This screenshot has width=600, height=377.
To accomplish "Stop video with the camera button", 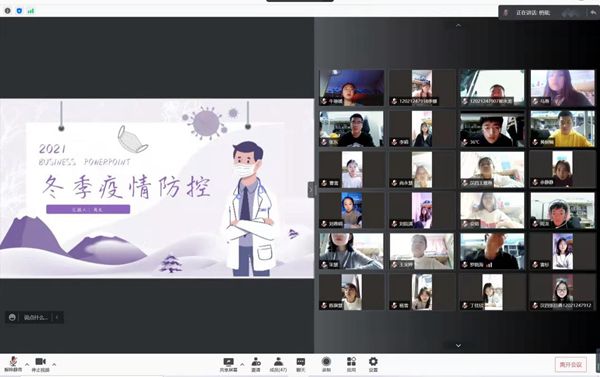I will point(41,364).
